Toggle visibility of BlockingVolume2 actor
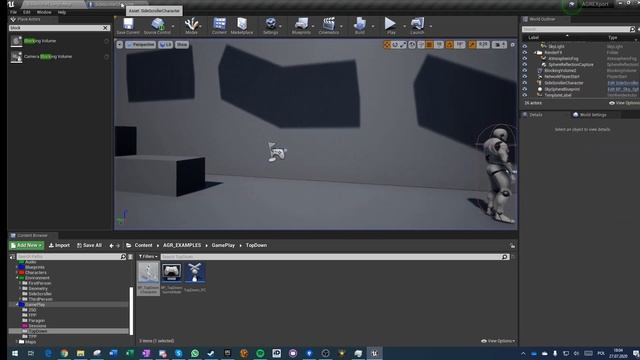Image resolution: width=640 pixels, height=360 pixels. (525, 71)
